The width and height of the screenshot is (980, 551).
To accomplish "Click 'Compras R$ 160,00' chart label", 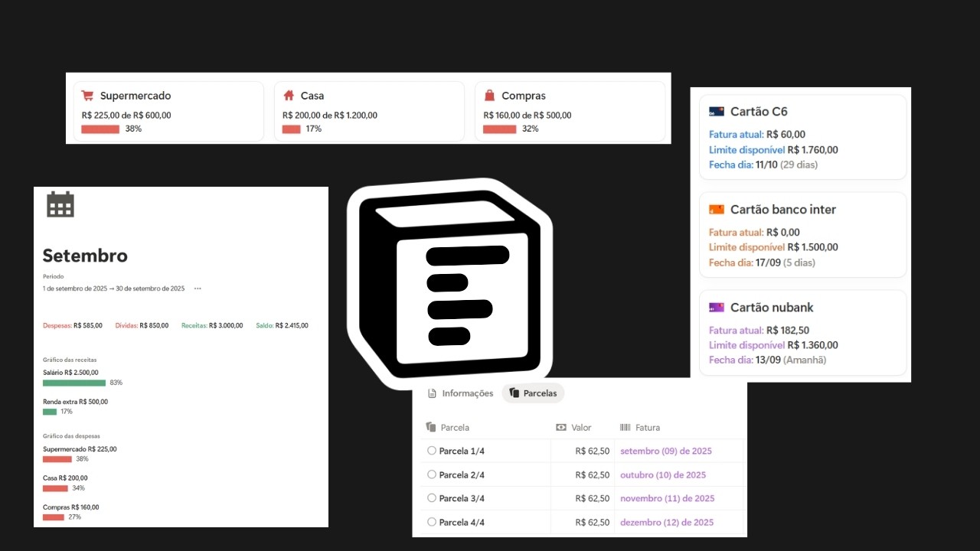I will click(70, 507).
